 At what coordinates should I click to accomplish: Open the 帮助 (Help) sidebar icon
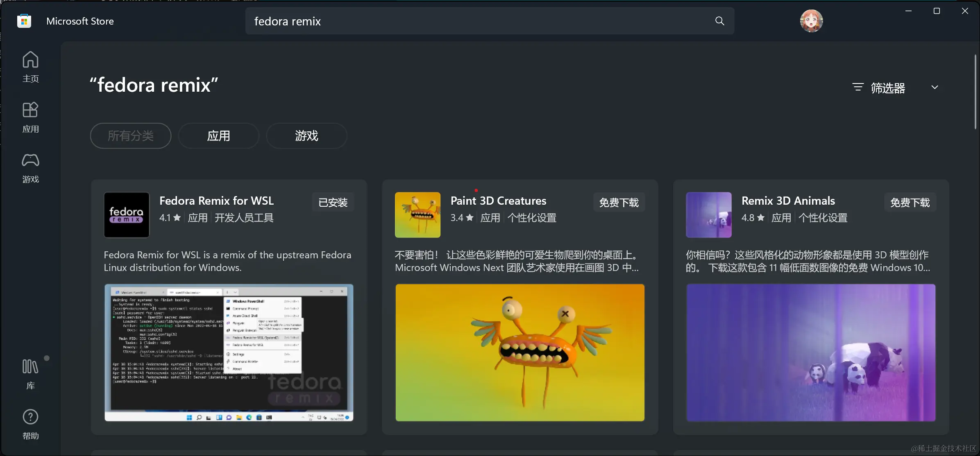pyautogui.click(x=30, y=423)
